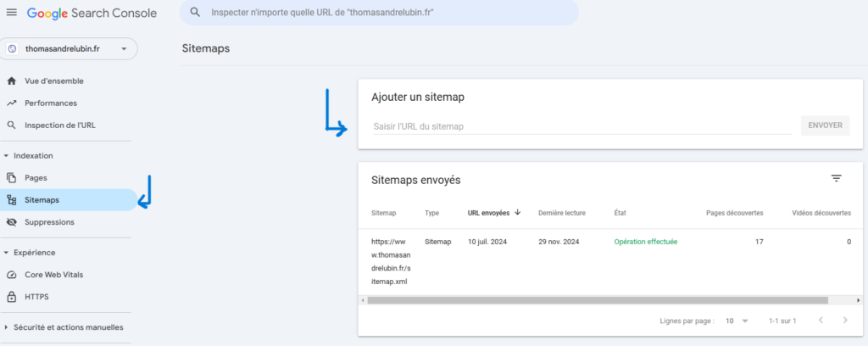Click the Performances trend icon
This screenshot has width=868, height=346.
coord(11,103)
